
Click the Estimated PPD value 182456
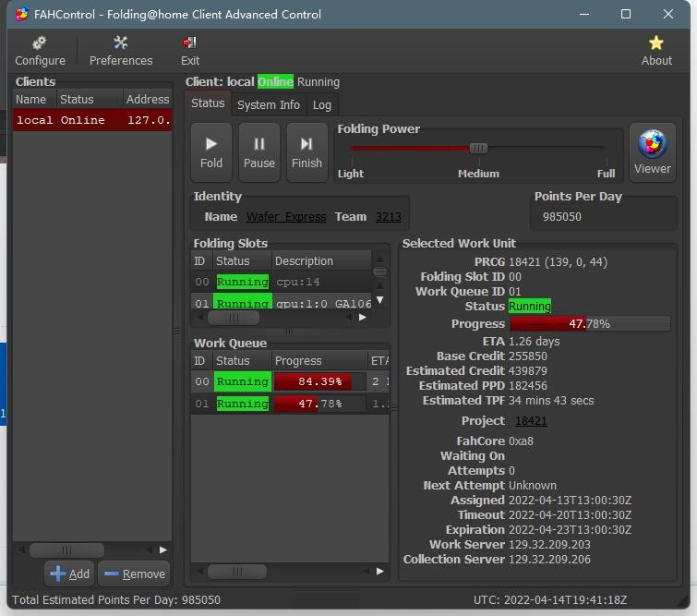528,386
